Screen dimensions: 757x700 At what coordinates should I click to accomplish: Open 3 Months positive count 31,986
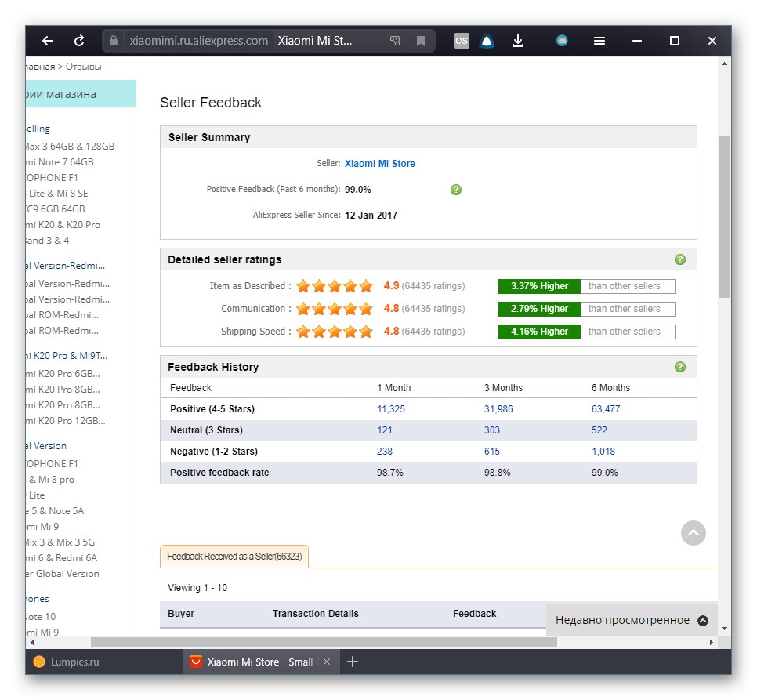pos(498,409)
